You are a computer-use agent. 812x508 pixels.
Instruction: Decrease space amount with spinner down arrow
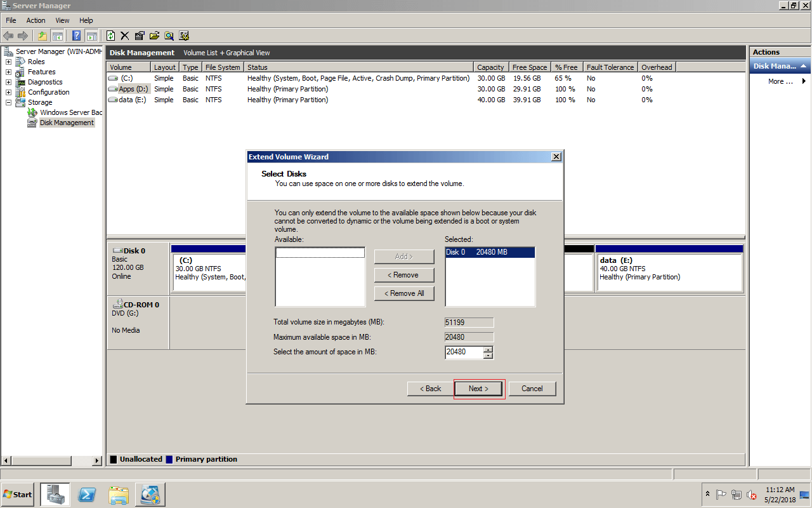488,356
